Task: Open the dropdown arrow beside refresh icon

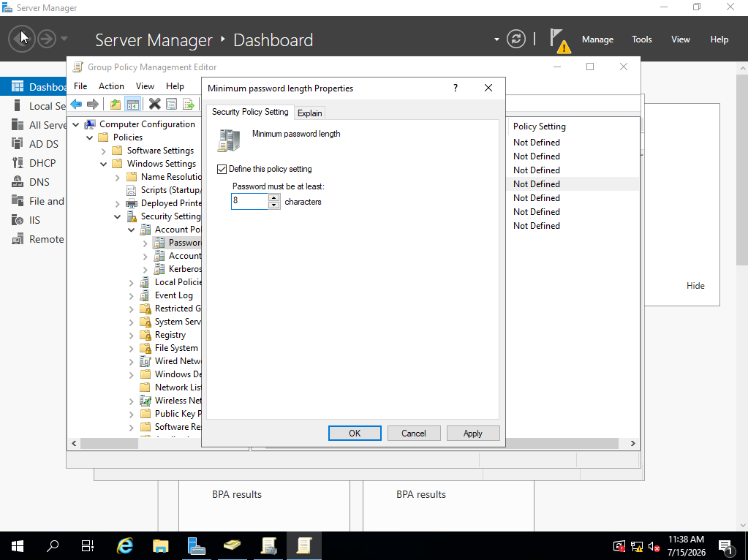Action: click(x=496, y=39)
